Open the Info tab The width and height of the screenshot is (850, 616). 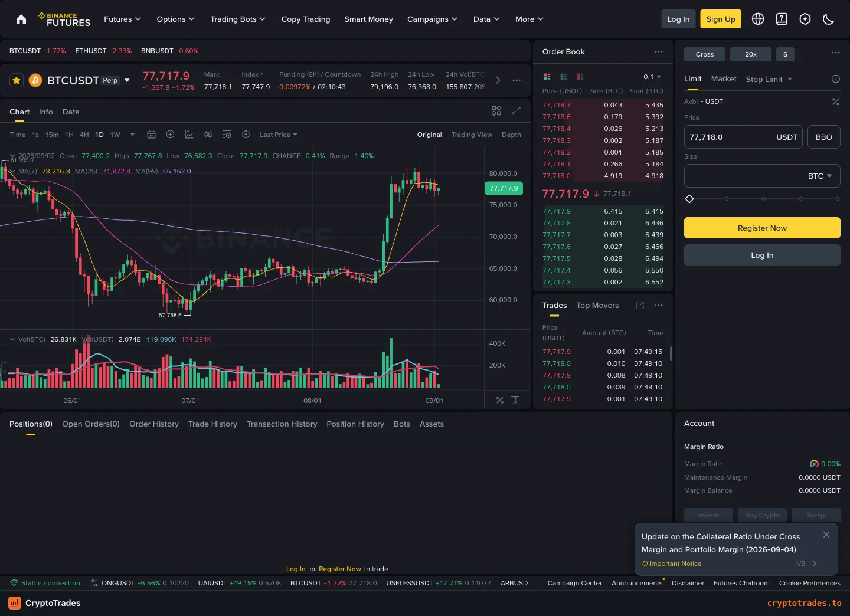(x=46, y=112)
